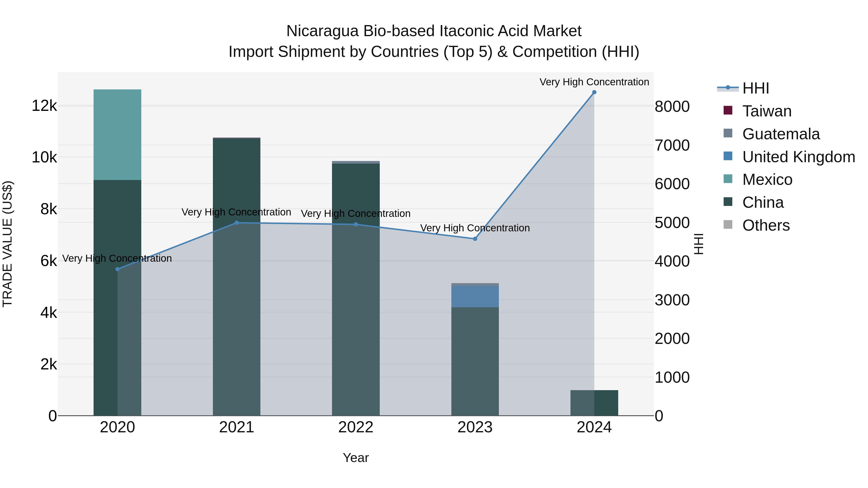
Task: Click the Mexico bar segment in 2020
Action: (117, 135)
